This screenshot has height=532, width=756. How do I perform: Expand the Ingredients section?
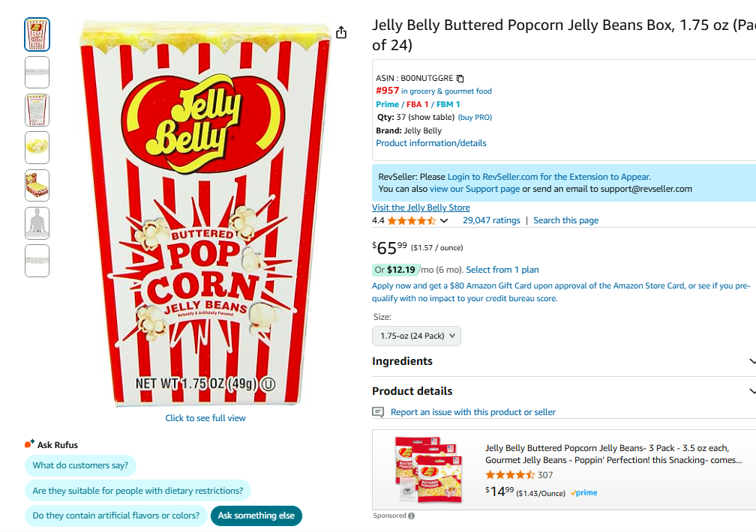(564, 361)
